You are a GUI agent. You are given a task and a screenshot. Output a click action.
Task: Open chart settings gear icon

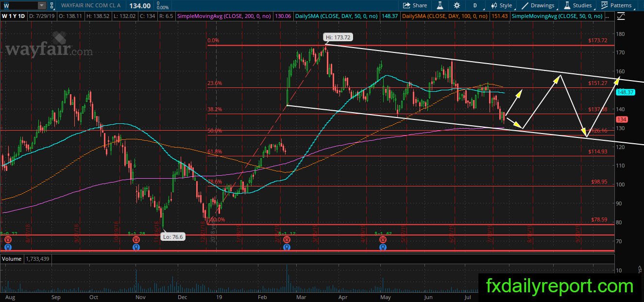[x=457, y=5]
